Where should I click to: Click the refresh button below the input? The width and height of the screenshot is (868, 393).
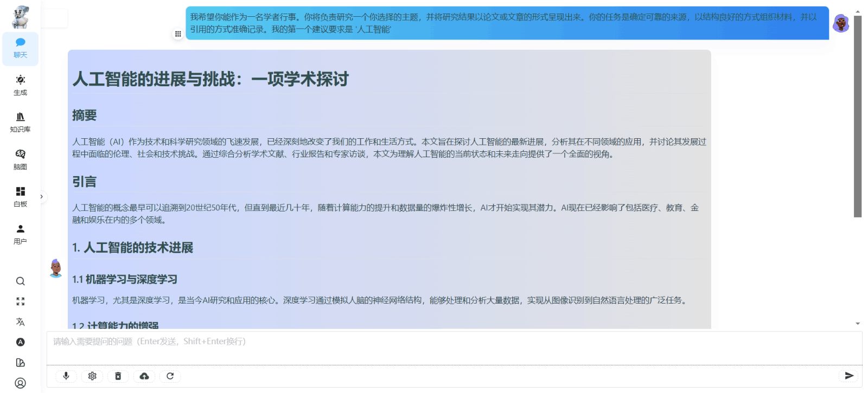pyautogui.click(x=170, y=376)
